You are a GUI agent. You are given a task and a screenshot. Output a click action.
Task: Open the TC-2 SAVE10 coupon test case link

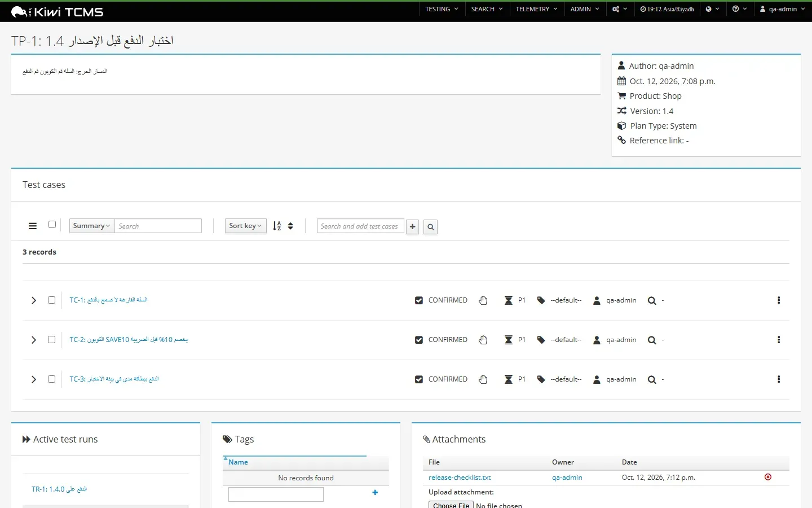(129, 340)
